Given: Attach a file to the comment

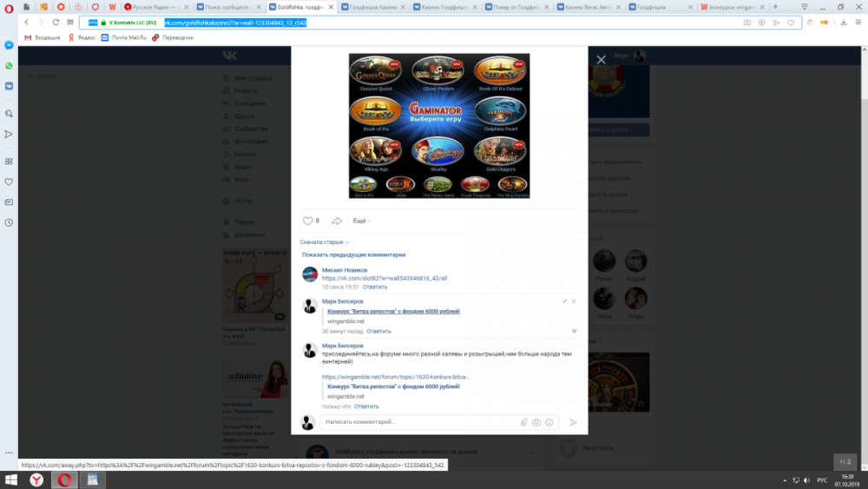Looking at the screenshot, I should (x=523, y=422).
